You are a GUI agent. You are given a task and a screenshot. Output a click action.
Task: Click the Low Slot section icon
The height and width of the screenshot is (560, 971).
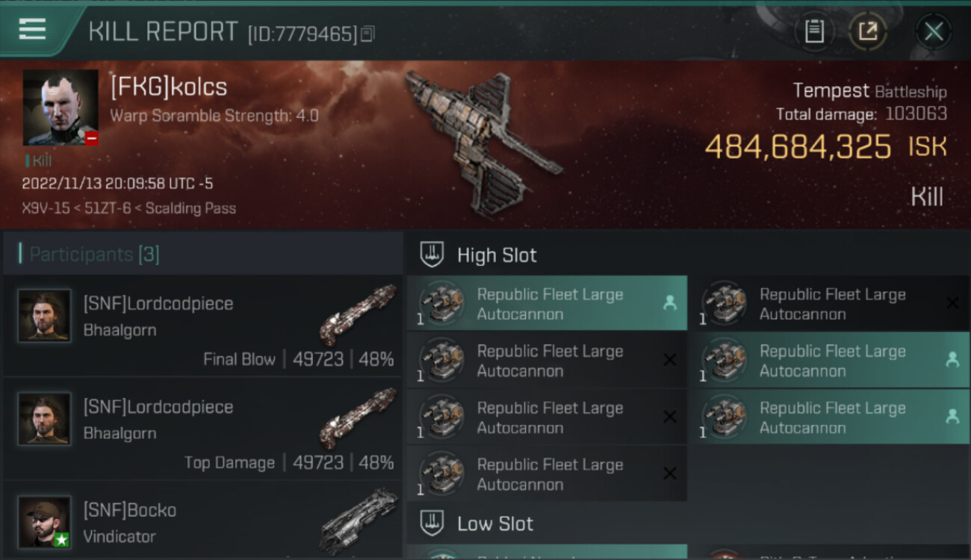point(432,523)
